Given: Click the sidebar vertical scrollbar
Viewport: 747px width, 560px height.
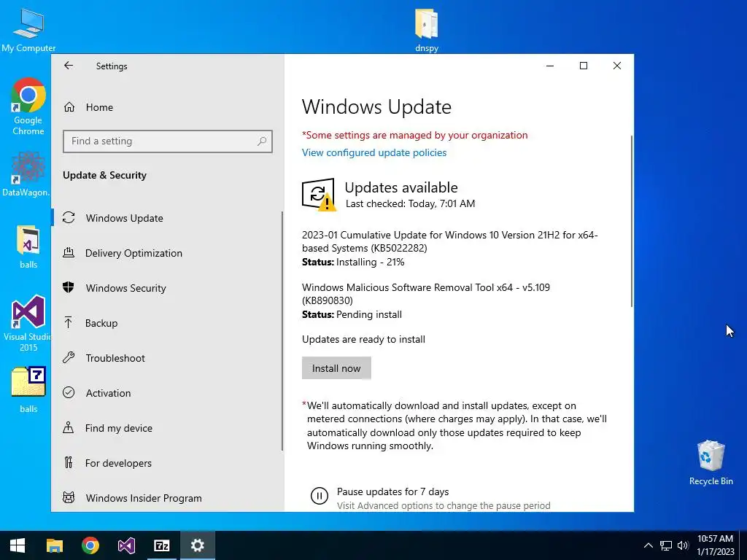Looking at the screenshot, I should tap(282, 331).
